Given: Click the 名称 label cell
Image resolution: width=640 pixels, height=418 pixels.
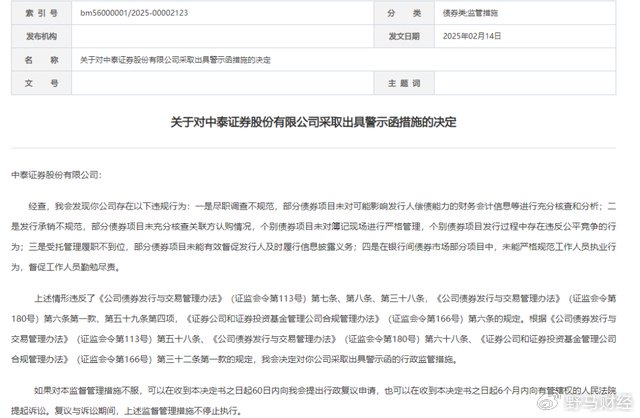Looking at the screenshot, I should 41,60.
